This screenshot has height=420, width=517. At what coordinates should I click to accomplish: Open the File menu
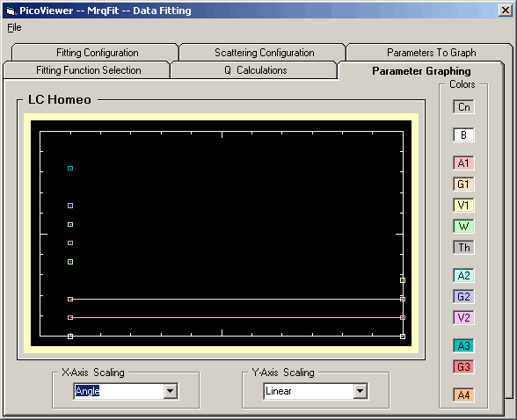coord(14,27)
